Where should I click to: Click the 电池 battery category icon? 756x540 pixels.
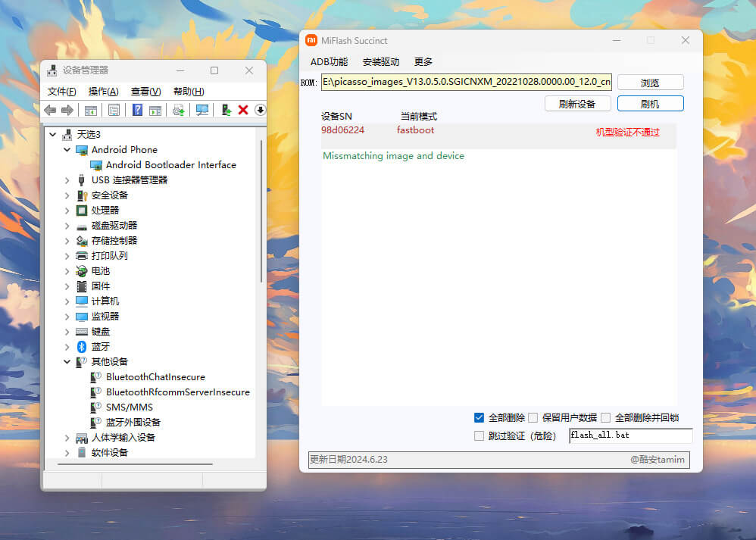[82, 271]
